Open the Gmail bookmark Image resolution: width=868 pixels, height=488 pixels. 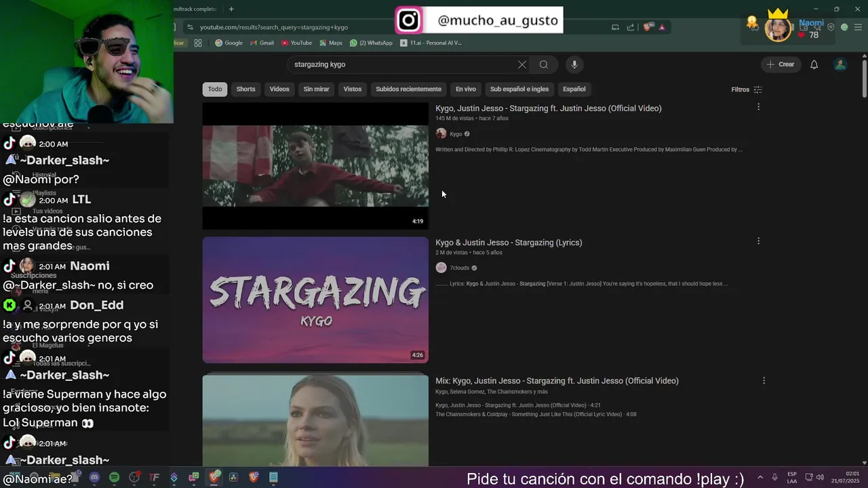point(262,43)
